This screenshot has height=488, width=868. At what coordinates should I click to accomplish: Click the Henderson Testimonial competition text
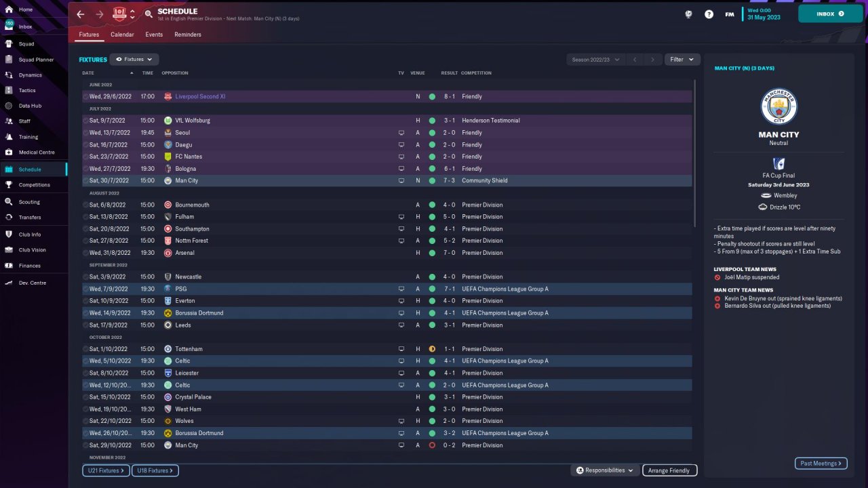point(491,121)
